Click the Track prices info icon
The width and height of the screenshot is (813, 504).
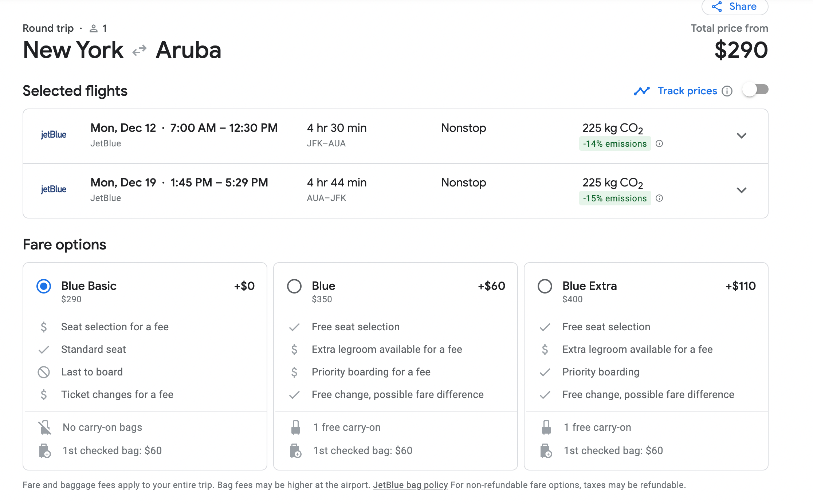pos(727,91)
